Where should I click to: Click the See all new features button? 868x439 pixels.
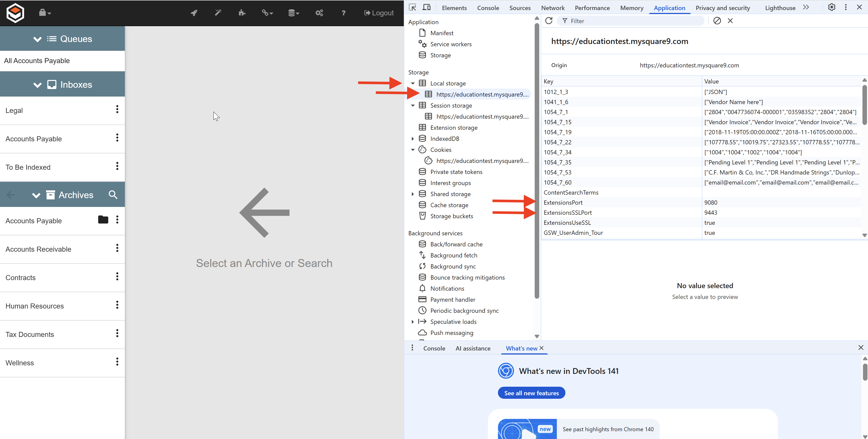531,393
